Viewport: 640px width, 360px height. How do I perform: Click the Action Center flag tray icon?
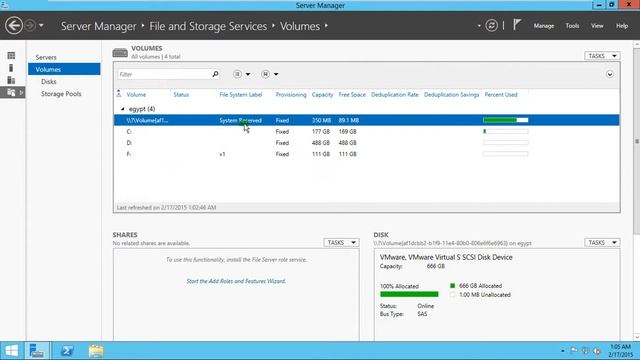pos(573,351)
